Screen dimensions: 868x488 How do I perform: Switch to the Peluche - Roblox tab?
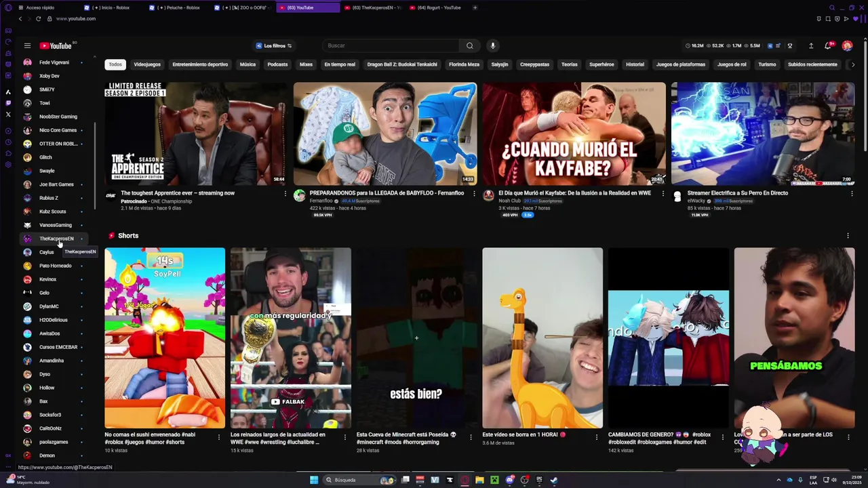[x=178, y=7]
